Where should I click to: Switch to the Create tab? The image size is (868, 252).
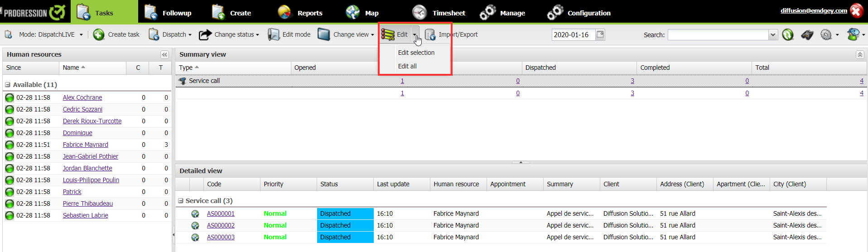point(231,13)
